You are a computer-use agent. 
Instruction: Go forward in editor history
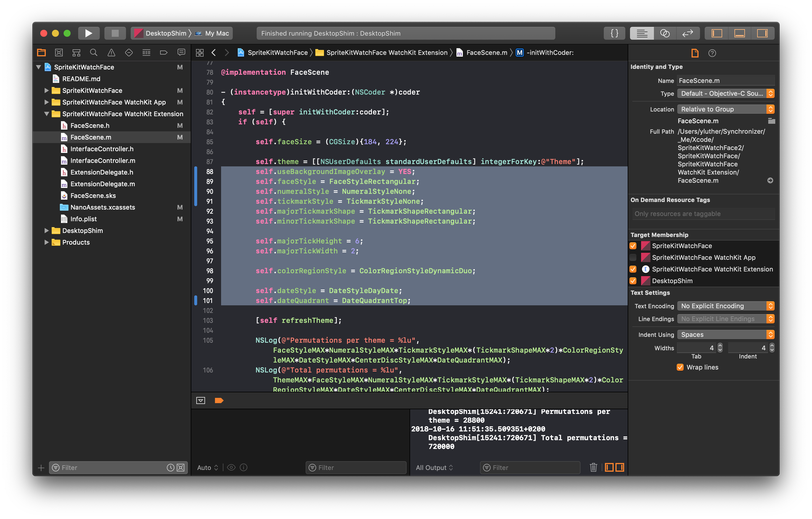coord(227,52)
